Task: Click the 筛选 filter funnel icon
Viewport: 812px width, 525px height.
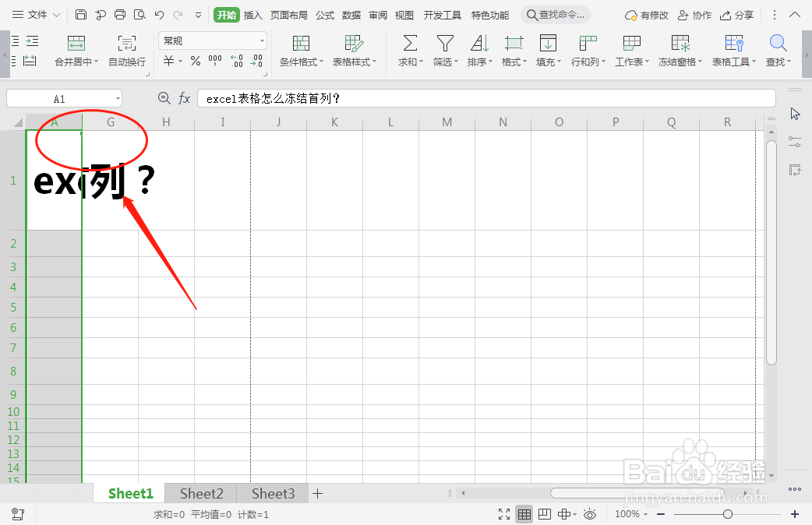Action: coord(445,43)
